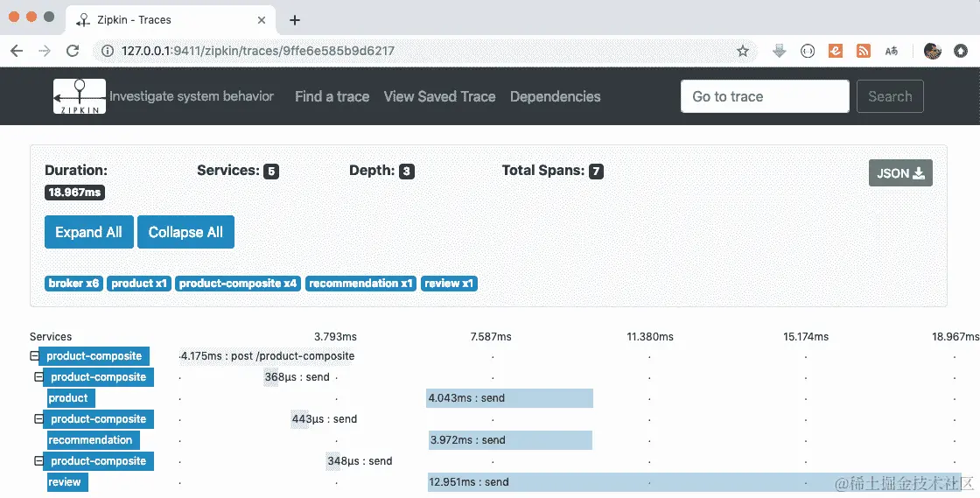The image size is (980, 498).
Task: Open the 443µs send span
Action: coord(325,418)
